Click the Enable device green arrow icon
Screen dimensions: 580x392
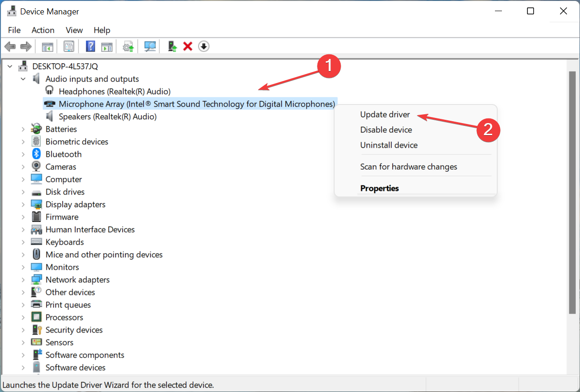tap(172, 46)
